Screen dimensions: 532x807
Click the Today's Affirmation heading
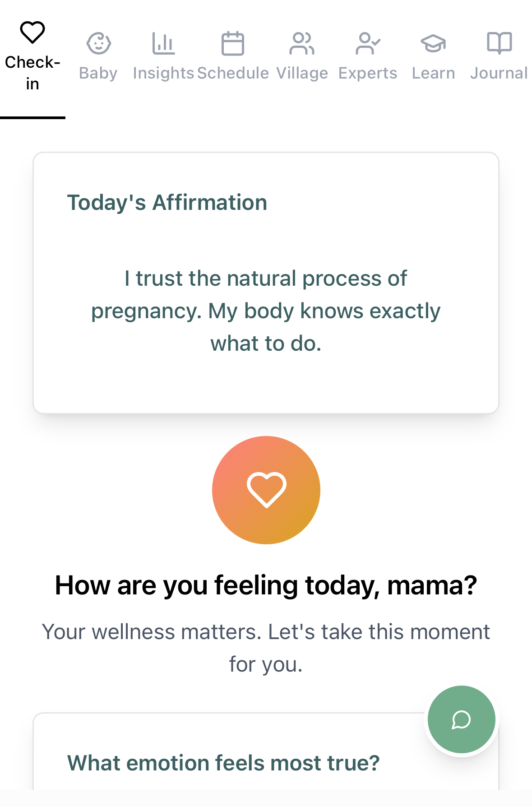[167, 203]
